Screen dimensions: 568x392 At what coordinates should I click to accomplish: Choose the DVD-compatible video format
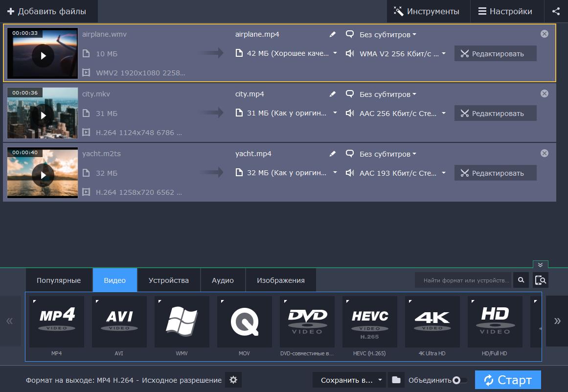coord(307,322)
